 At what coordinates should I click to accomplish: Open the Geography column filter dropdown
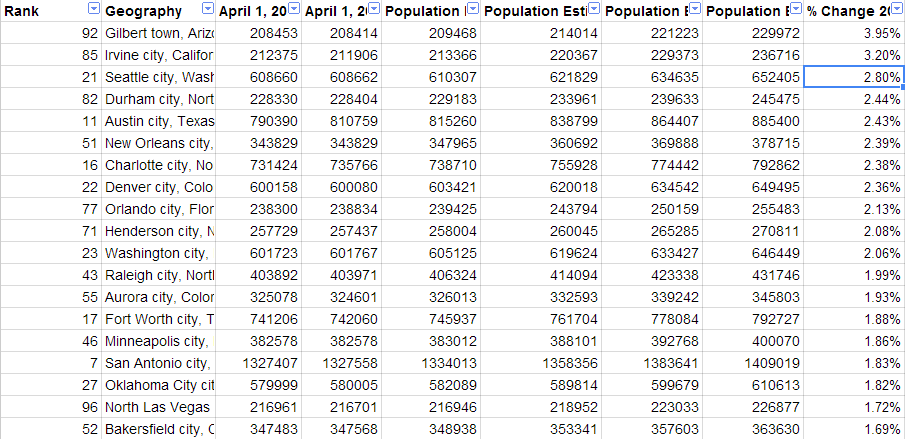pyautogui.click(x=208, y=10)
